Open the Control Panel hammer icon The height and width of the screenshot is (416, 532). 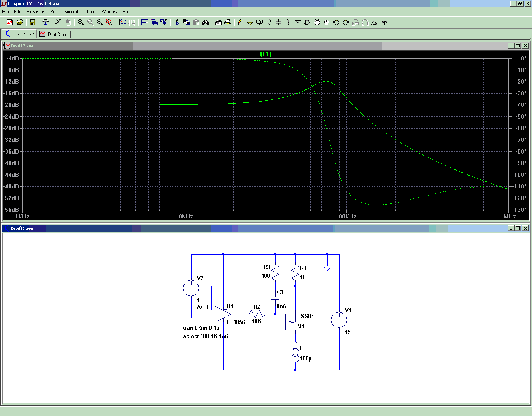[45, 22]
